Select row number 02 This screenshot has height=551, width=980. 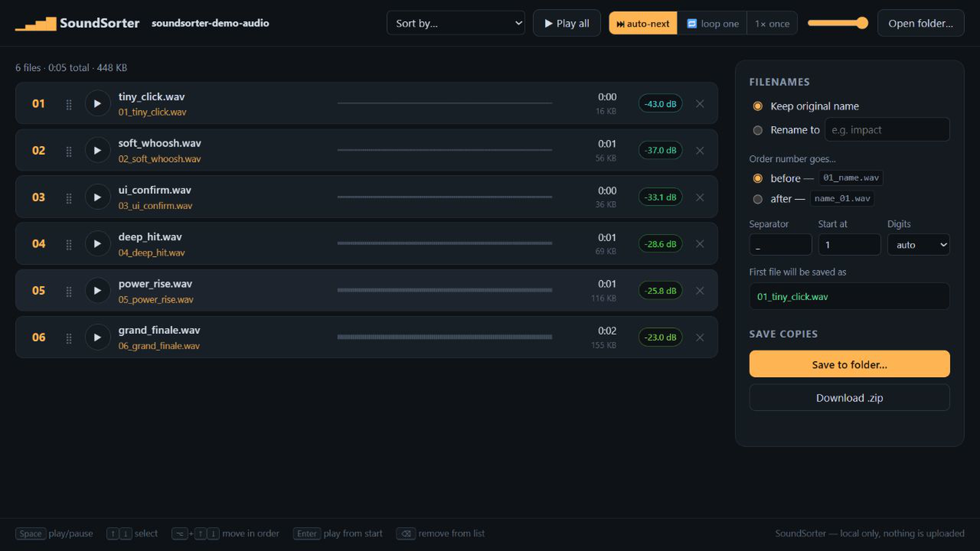click(x=39, y=151)
